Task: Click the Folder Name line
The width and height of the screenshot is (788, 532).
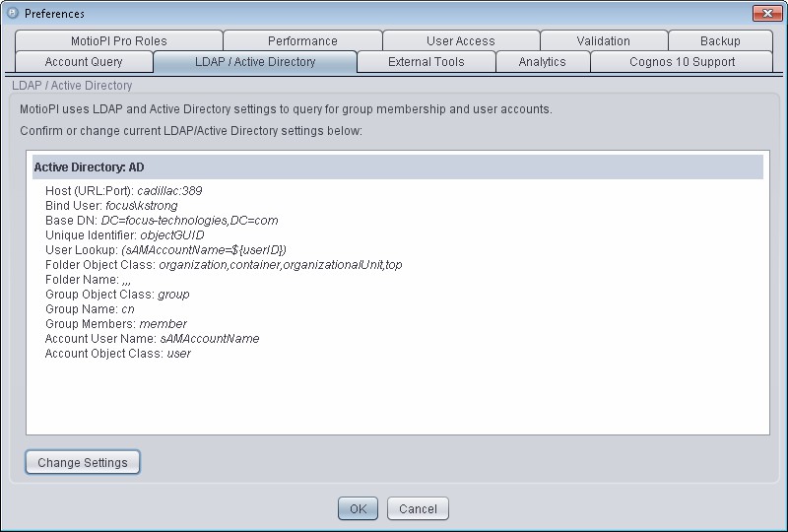Action: pos(88,280)
